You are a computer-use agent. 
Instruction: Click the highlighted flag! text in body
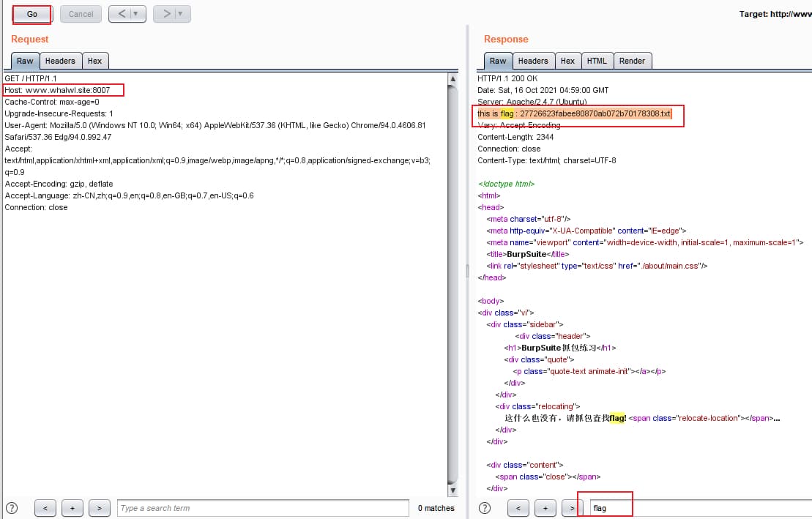[618, 418]
